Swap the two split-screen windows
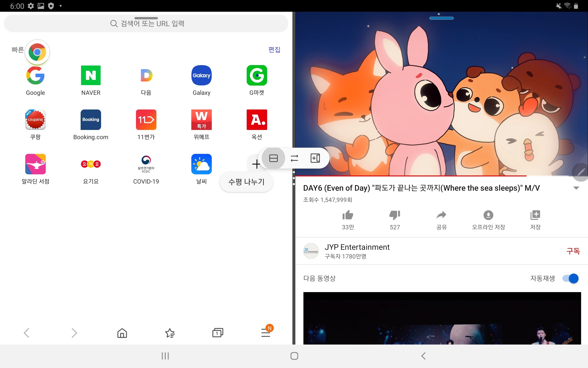 (x=294, y=158)
